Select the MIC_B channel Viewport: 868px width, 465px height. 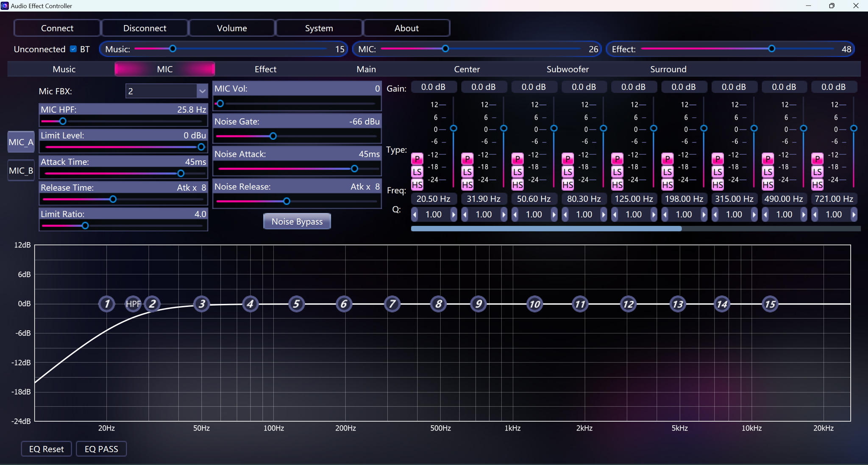point(21,170)
